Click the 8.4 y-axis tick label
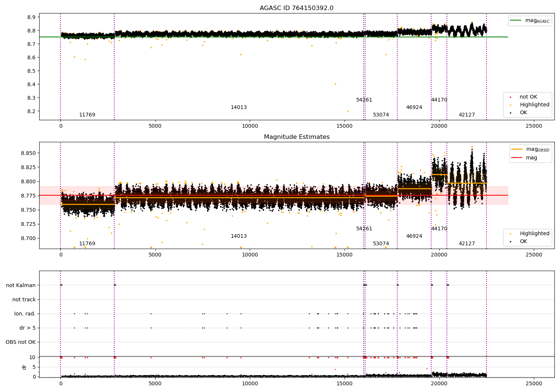This screenshot has width=560, height=392. [31, 84]
